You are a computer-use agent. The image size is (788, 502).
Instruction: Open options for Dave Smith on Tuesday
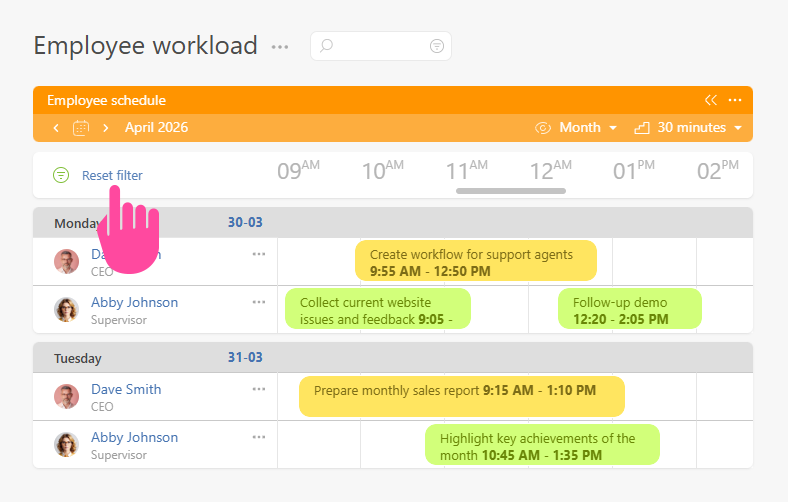pos(259,389)
